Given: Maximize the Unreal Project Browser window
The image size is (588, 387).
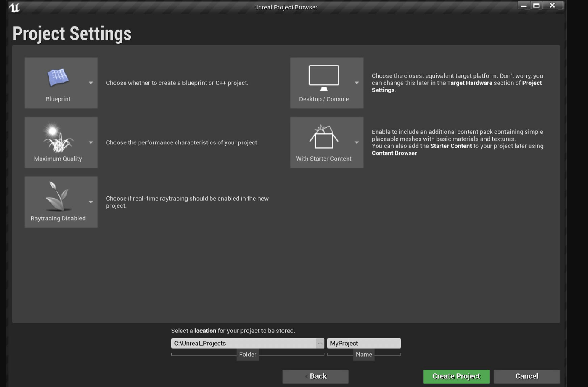Looking at the screenshot, I should click(536, 6).
